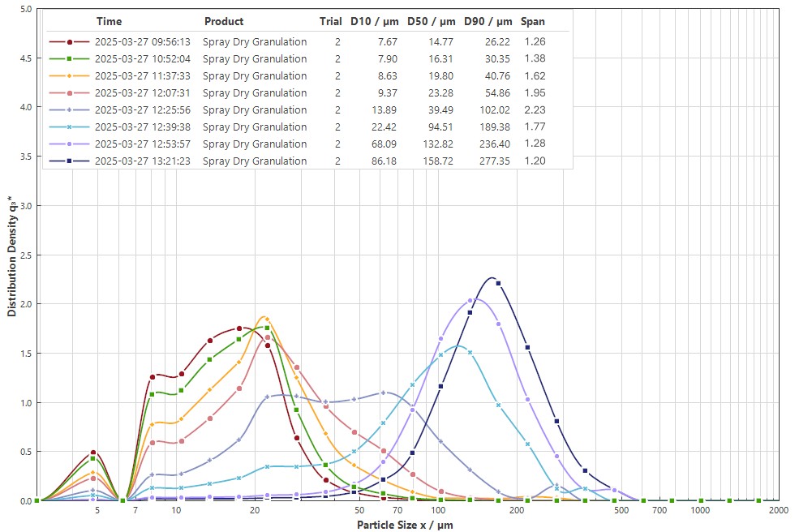Click the Distribution Density y-axis title

12,255
